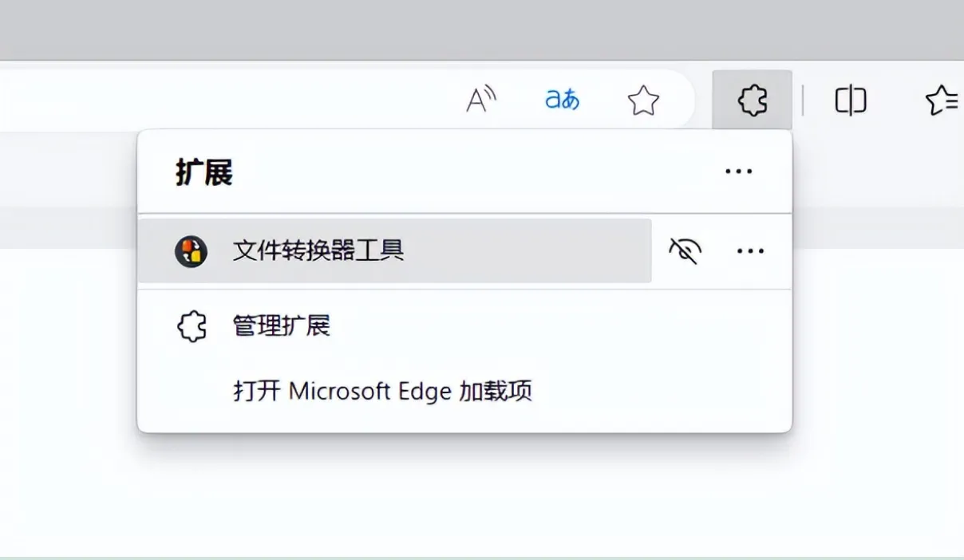The image size is (964, 560).
Task: Open more options in 扩展 panel header
Action: (x=738, y=172)
